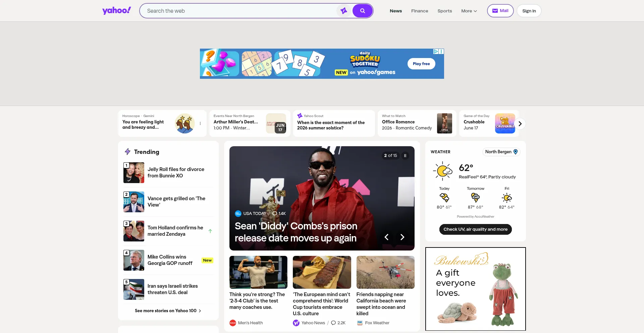Click Friday's sunny forecast icon

click(x=507, y=198)
